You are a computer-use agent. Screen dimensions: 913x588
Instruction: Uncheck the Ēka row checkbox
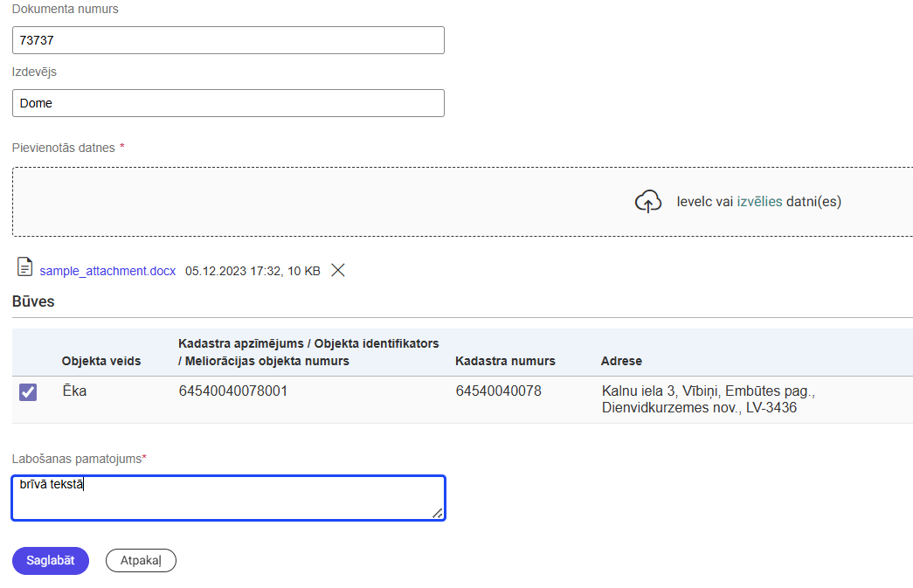28,393
